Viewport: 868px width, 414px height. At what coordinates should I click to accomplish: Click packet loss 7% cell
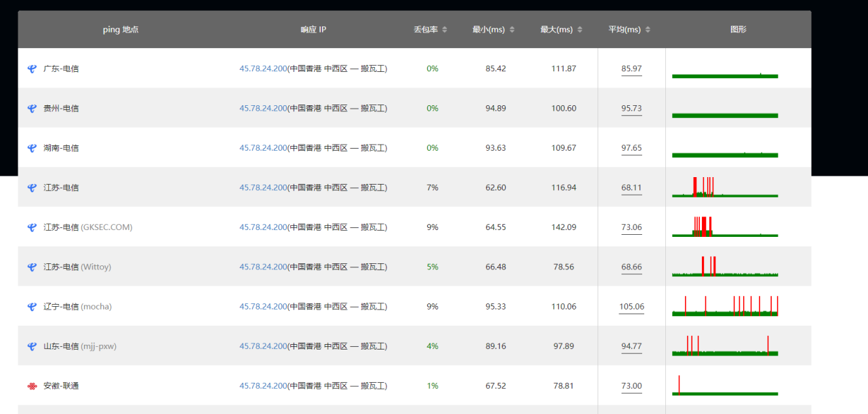pyautogui.click(x=433, y=187)
